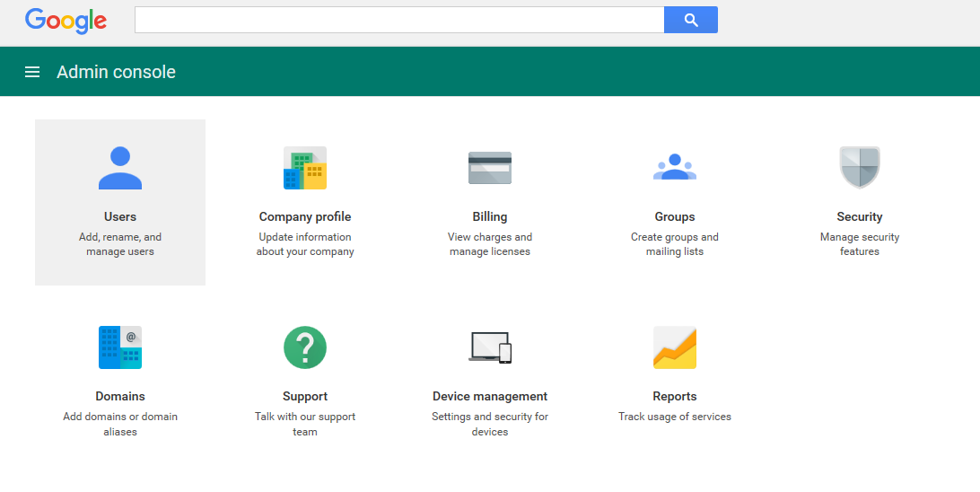The image size is (980, 492).
Task: Select the Reports chart icon
Action: point(675,347)
